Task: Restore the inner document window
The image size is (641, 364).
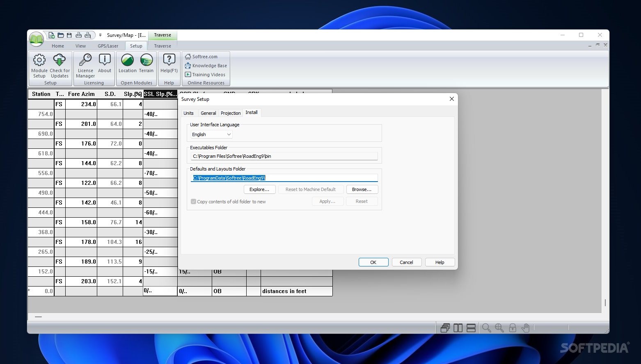Action: coord(598,45)
